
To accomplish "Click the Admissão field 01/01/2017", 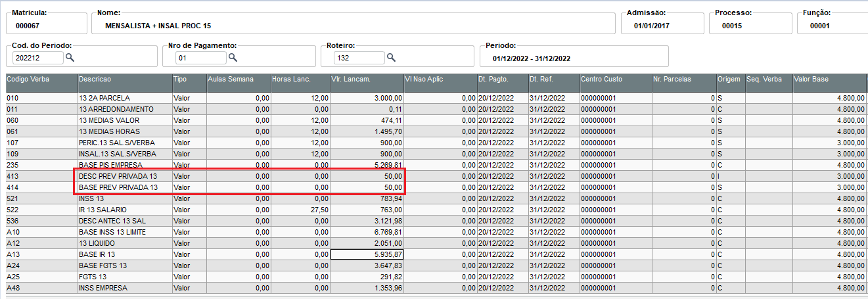I will point(662,22).
